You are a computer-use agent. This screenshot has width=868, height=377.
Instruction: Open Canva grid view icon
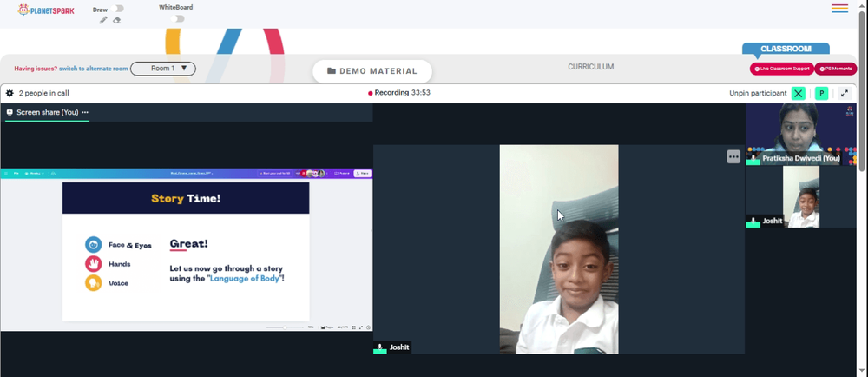354,327
